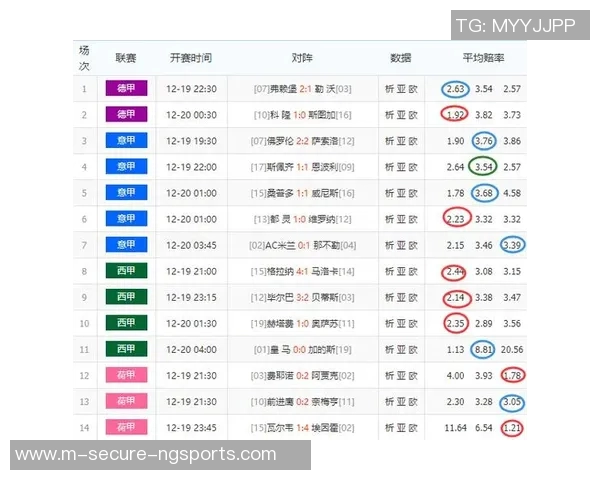The image size is (600, 480).
Task: Click the 11.64 odds value
Action: pos(455,428)
